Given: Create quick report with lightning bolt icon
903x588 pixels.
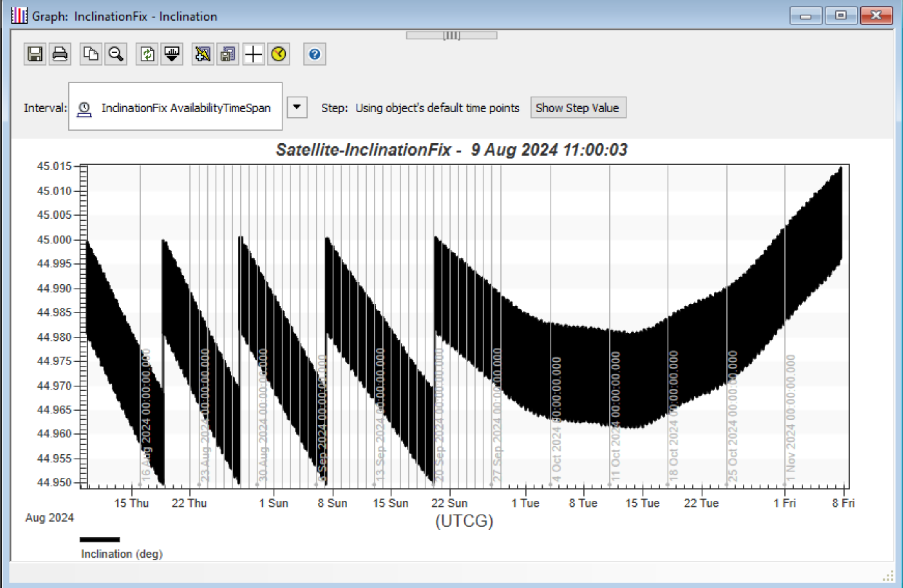Looking at the screenshot, I should pos(203,54).
